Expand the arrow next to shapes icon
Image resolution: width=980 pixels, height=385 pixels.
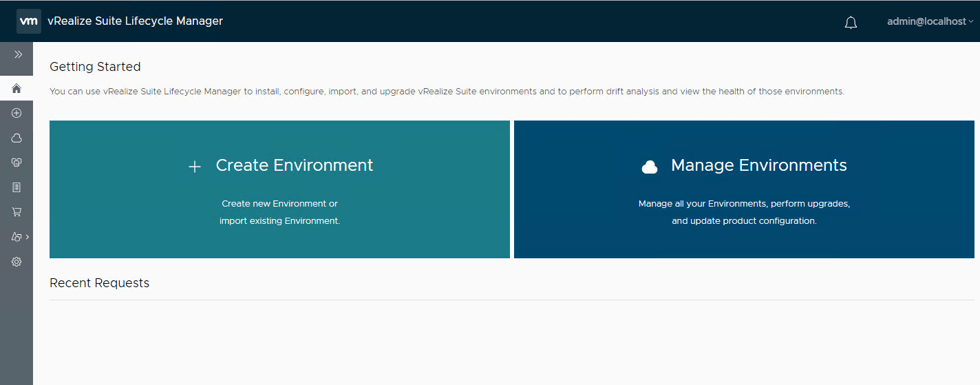pyautogui.click(x=28, y=237)
